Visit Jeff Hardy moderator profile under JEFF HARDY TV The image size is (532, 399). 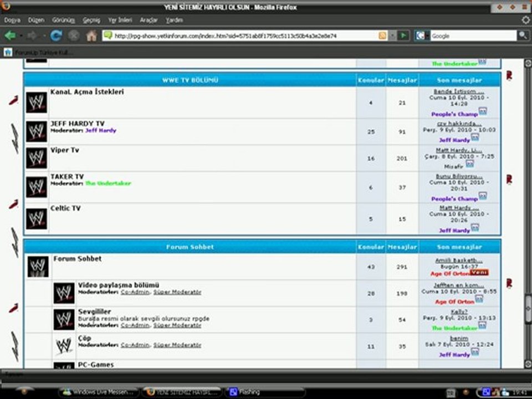101,130
